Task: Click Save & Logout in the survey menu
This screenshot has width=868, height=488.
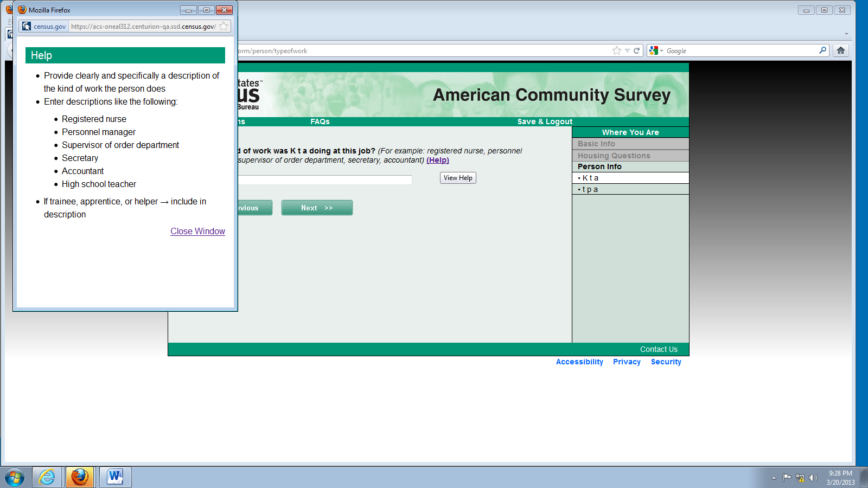Action: 545,121
